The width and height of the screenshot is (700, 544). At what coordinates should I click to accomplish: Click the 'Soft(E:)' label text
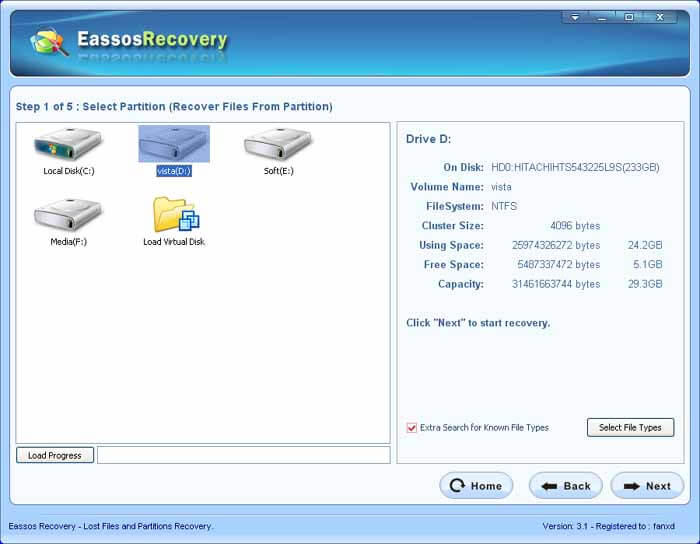click(279, 171)
